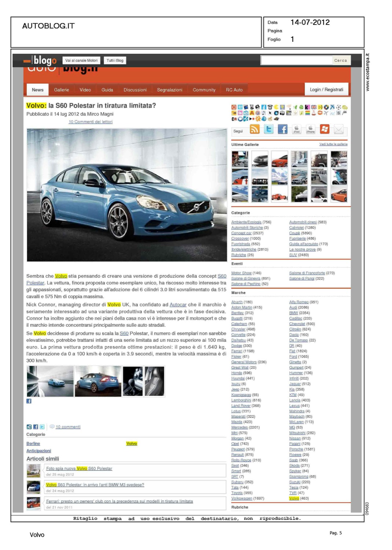The width and height of the screenshot is (392, 550).
Task: Focus the search input field
Action: [x=296, y=60]
